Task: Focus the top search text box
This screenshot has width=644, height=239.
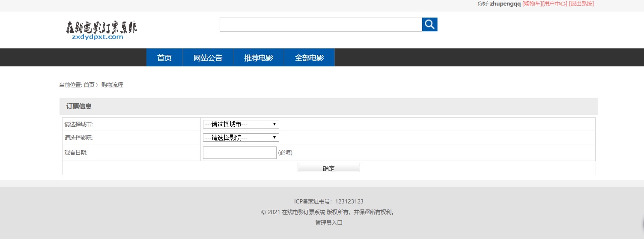Action: [x=321, y=24]
